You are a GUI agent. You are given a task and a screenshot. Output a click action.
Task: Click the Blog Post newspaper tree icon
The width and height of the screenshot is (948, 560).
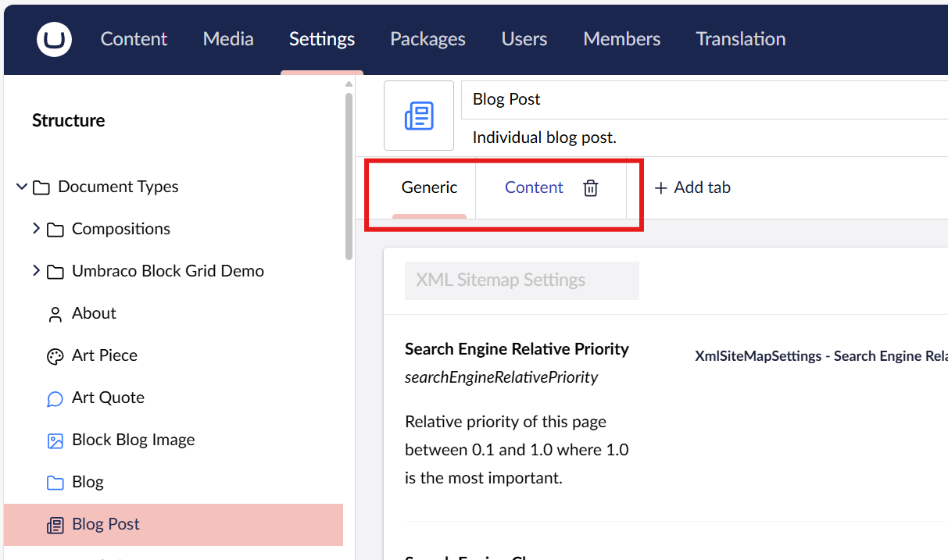55,525
